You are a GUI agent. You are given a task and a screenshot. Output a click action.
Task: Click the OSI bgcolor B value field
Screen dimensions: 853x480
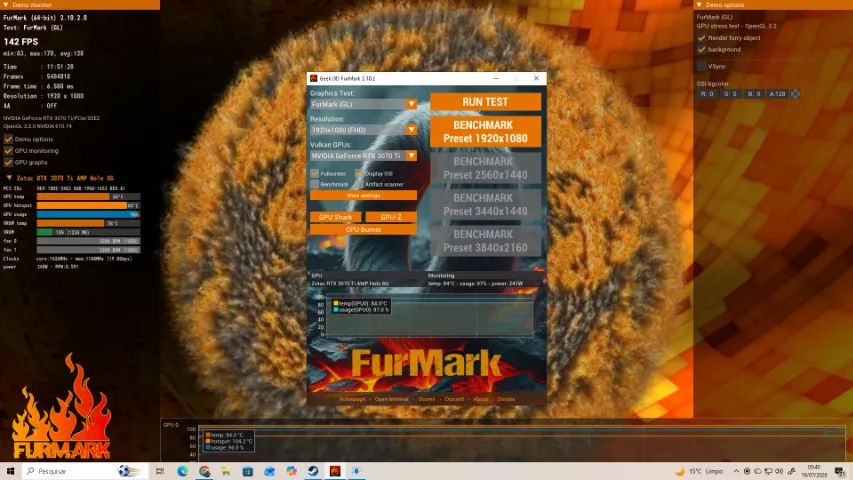[754, 94]
